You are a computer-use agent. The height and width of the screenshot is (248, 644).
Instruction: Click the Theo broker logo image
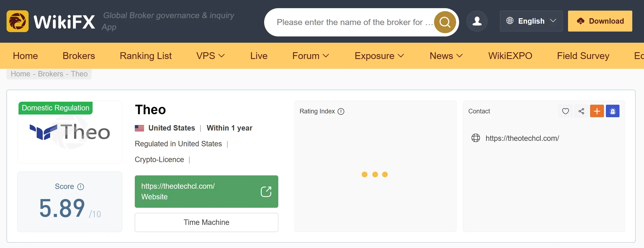(70, 132)
